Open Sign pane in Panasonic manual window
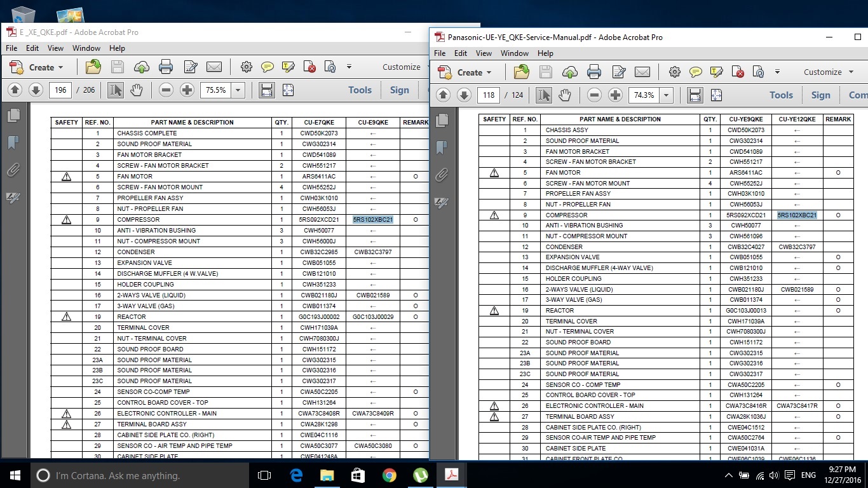This screenshot has height=488, width=868. [820, 95]
